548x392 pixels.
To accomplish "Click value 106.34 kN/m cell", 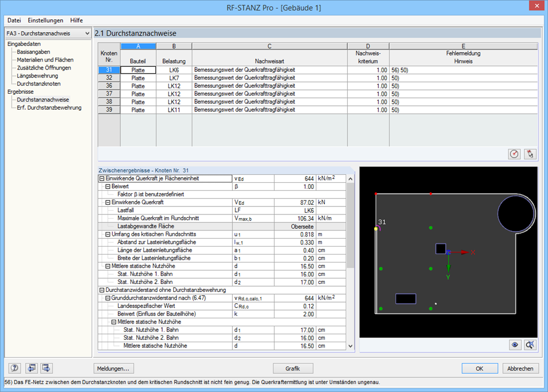I will click(x=295, y=218).
